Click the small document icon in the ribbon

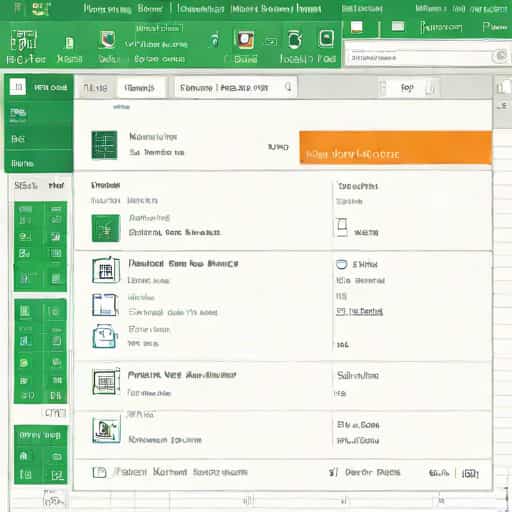[69, 43]
